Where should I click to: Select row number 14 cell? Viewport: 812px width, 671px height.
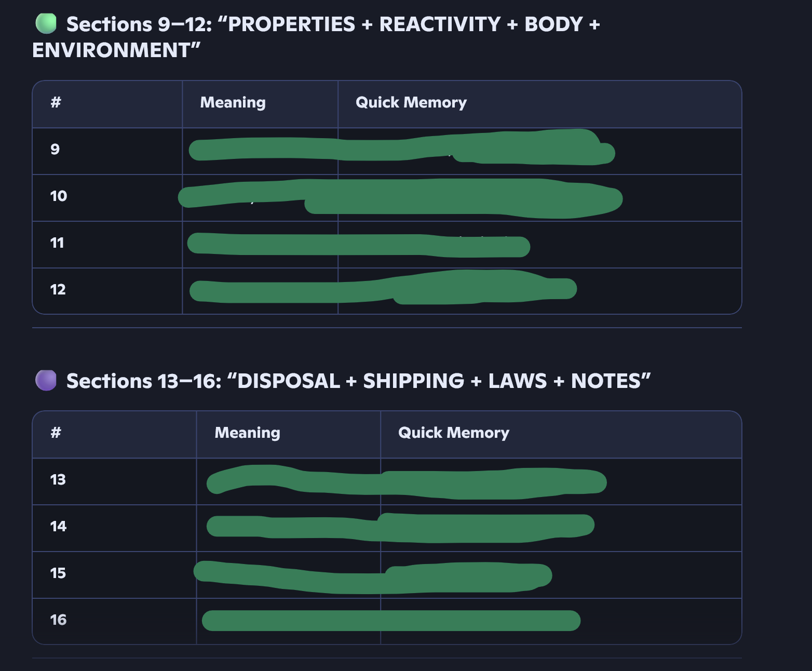click(58, 527)
